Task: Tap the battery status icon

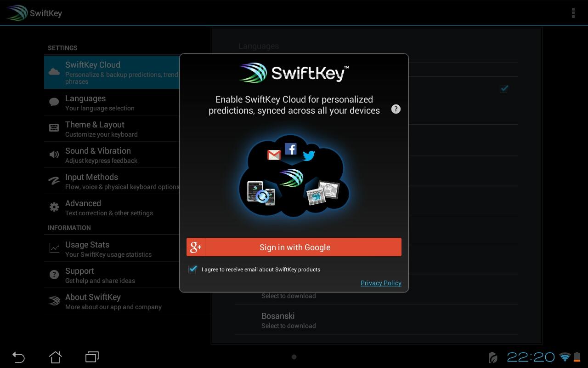Action: (x=577, y=357)
